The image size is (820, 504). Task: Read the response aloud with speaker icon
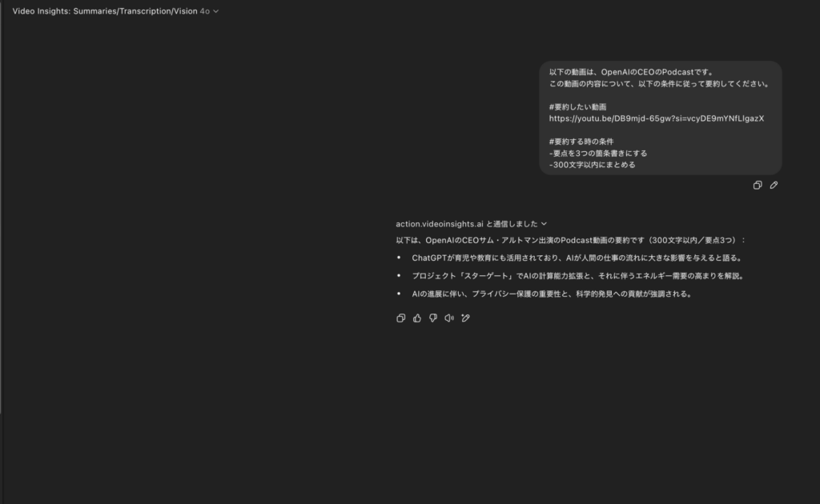tap(449, 318)
